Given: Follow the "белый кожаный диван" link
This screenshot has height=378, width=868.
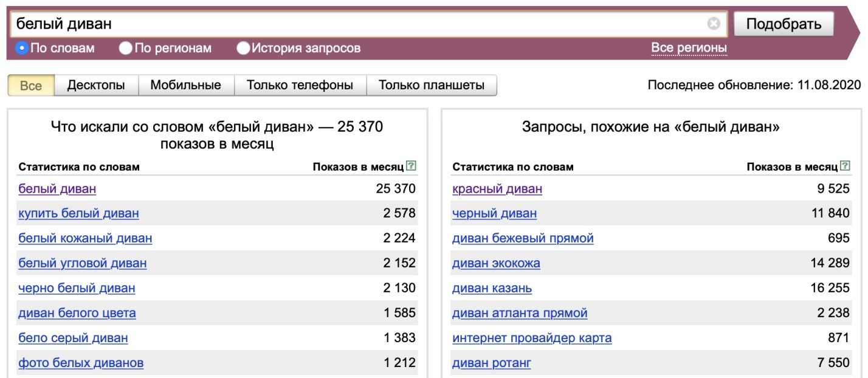Looking at the screenshot, I should click(85, 238).
